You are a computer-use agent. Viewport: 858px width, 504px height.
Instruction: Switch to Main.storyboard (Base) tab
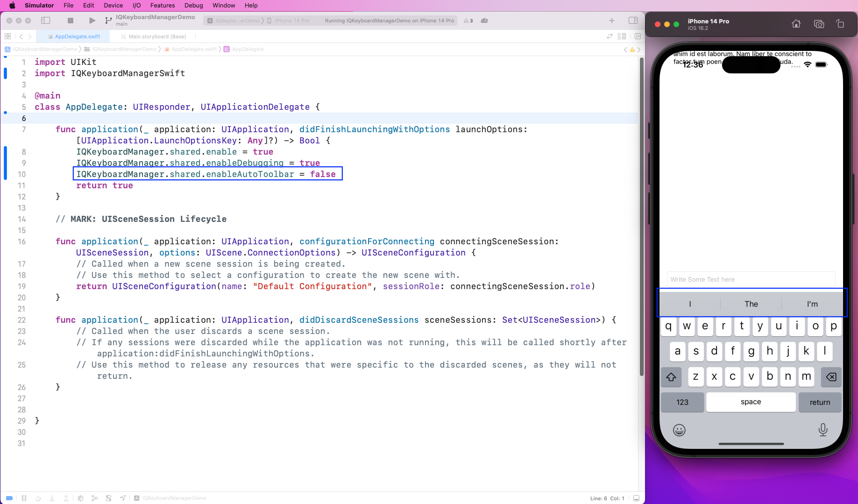(153, 36)
